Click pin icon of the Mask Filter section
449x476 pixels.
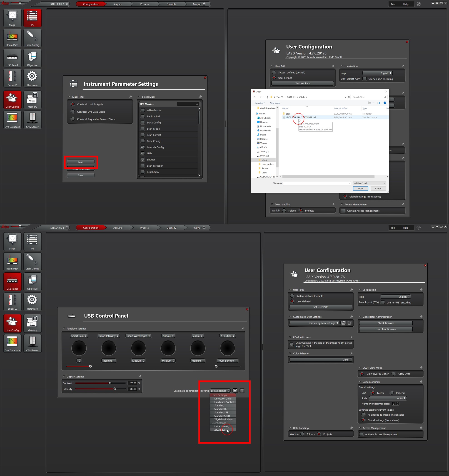tap(131, 97)
